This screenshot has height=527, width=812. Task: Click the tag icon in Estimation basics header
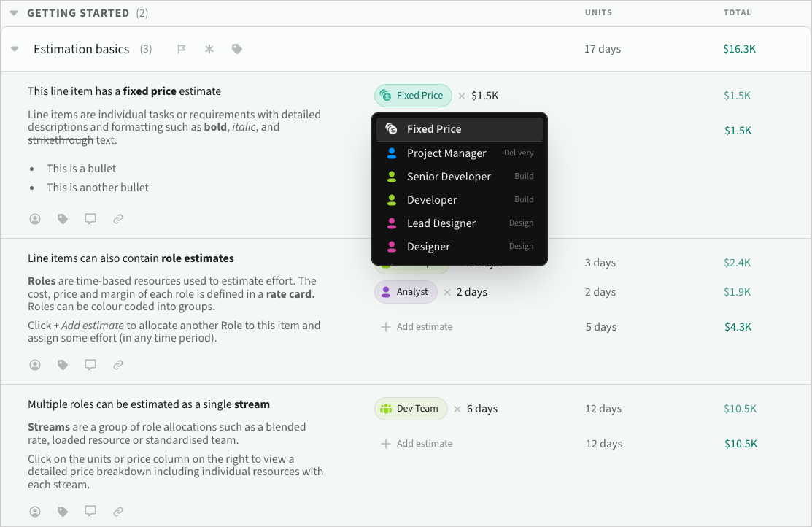[236, 49]
